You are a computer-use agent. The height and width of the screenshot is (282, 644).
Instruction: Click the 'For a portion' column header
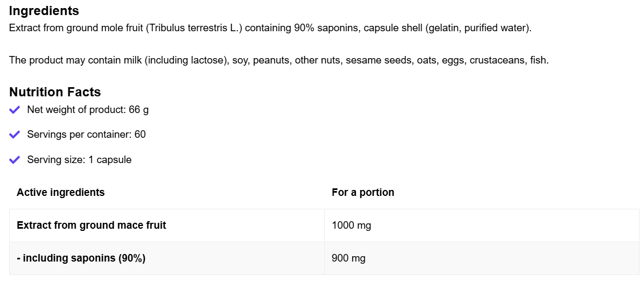pos(363,193)
